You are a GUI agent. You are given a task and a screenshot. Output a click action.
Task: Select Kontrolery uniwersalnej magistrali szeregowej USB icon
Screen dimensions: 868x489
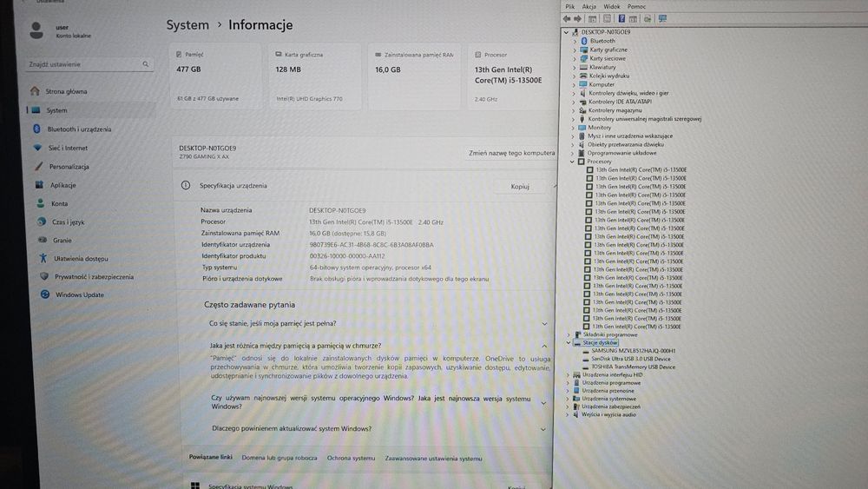pyautogui.click(x=582, y=118)
